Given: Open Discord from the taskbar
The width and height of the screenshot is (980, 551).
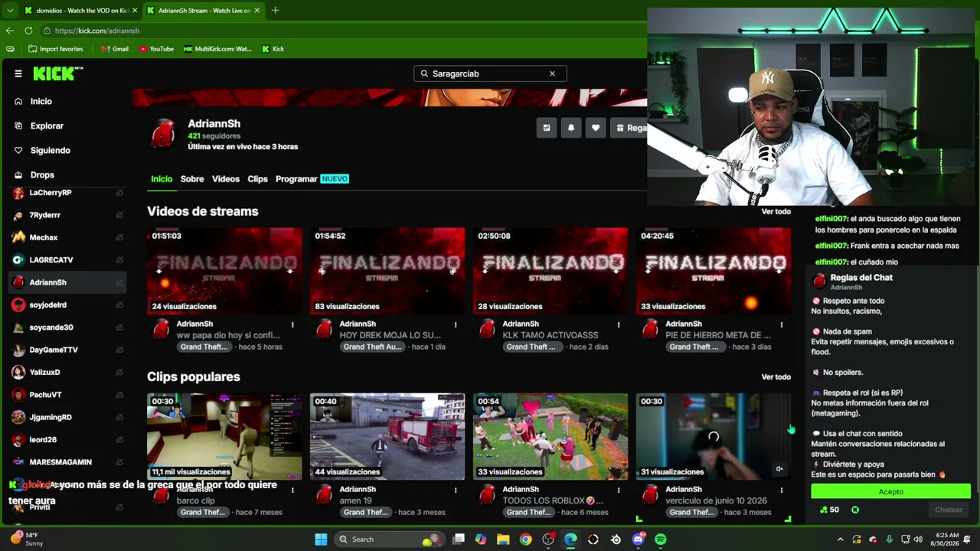Looking at the screenshot, I should (639, 540).
